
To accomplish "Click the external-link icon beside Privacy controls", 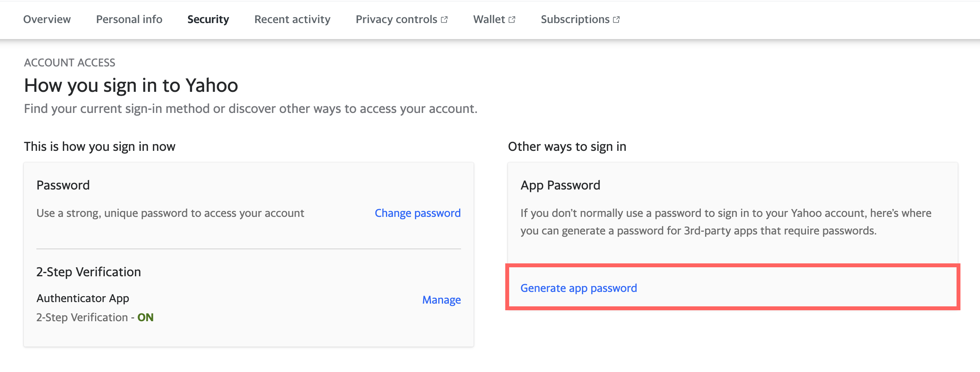I will [x=444, y=20].
